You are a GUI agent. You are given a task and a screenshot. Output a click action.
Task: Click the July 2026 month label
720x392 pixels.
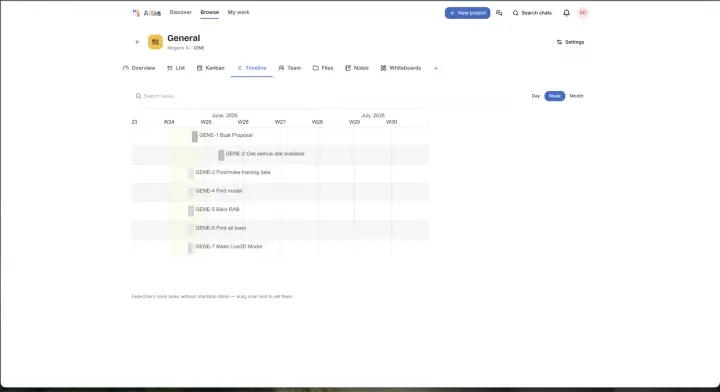click(x=373, y=115)
